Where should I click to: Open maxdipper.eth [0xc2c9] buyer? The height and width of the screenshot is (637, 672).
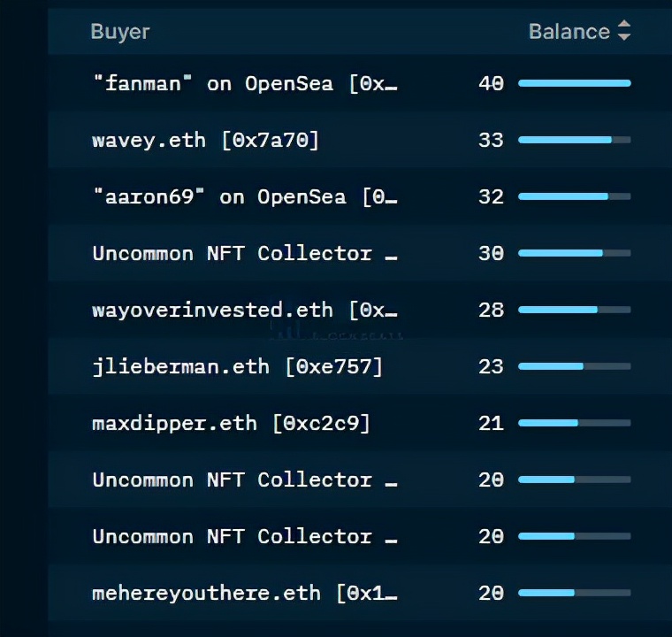tap(231, 423)
